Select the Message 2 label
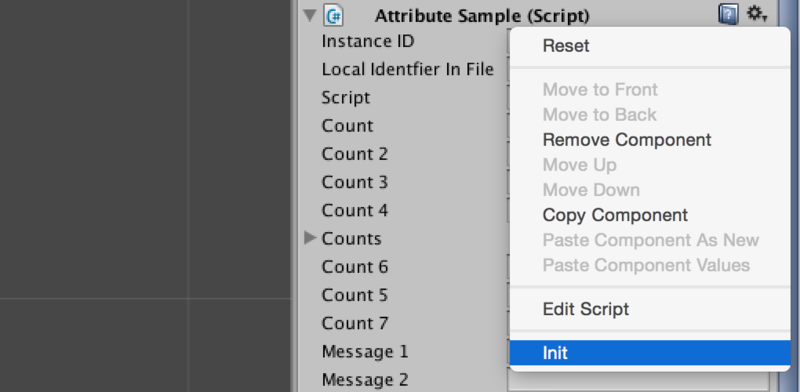Screen dimensions: 800x392 365,380
